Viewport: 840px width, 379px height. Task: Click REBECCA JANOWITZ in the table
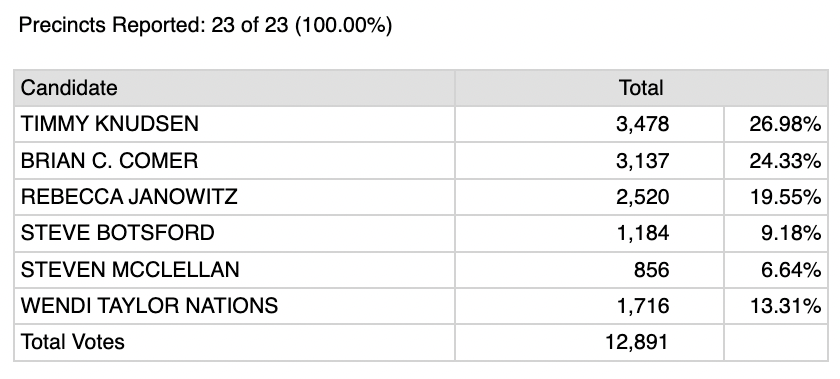tap(129, 197)
